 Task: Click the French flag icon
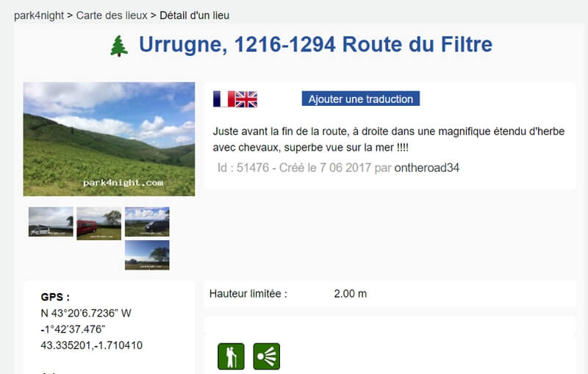224,99
